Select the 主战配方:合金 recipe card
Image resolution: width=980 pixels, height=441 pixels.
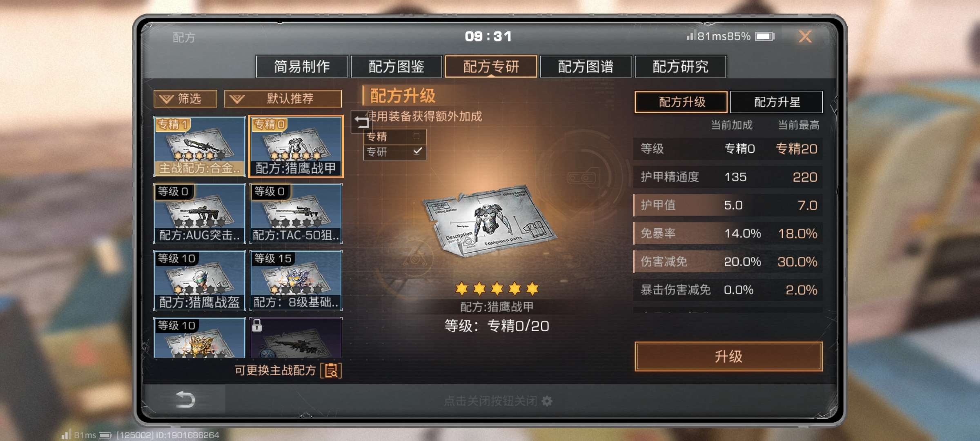[x=199, y=146]
